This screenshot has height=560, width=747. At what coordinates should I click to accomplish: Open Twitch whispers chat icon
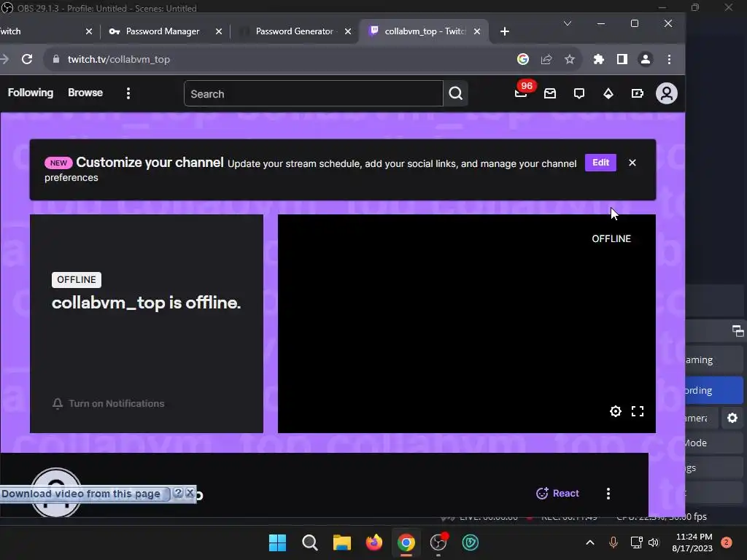578,93
